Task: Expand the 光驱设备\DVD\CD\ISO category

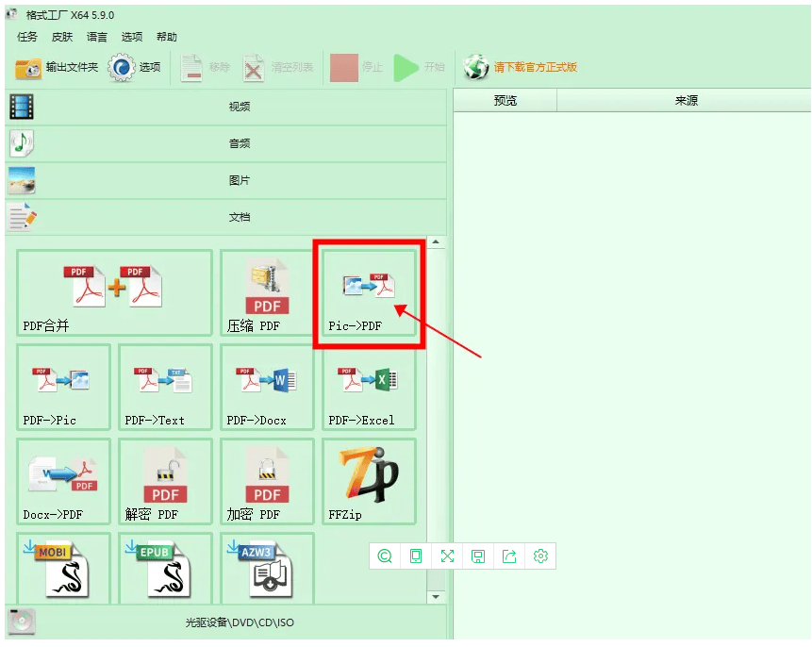Action: [x=225, y=622]
